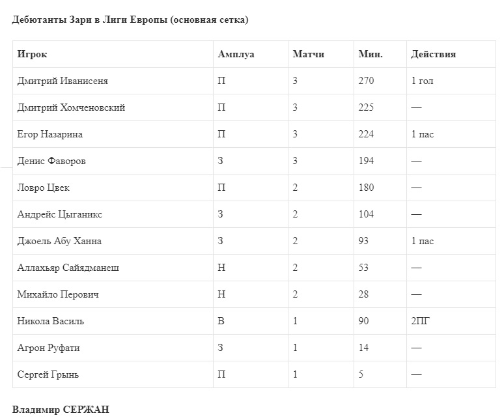
Task: Click player name 'Агрон Руфати'
Action: (49, 348)
